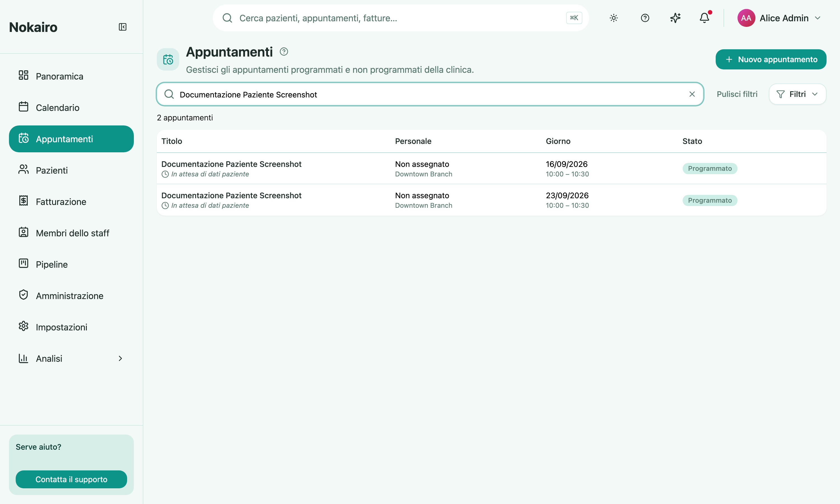The image size is (840, 504).
Task: Click the Calendario calendar icon
Action: [24, 107]
